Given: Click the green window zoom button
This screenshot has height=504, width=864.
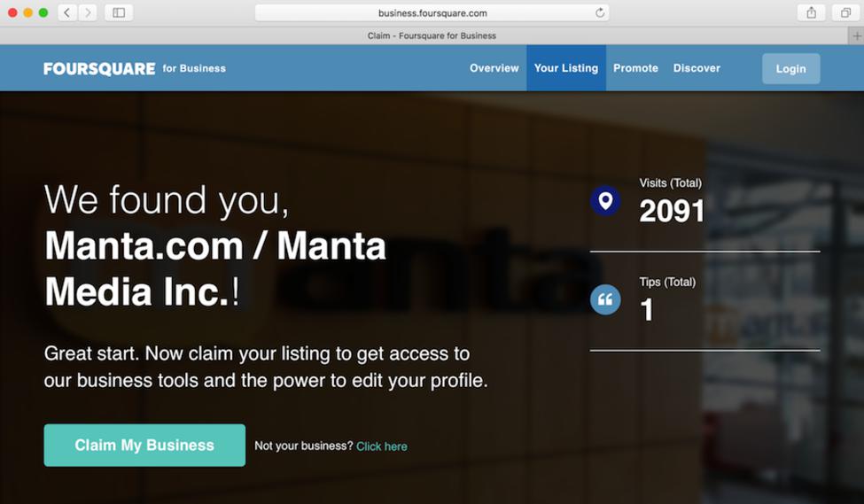Looking at the screenshot, I should click(43, 12).
